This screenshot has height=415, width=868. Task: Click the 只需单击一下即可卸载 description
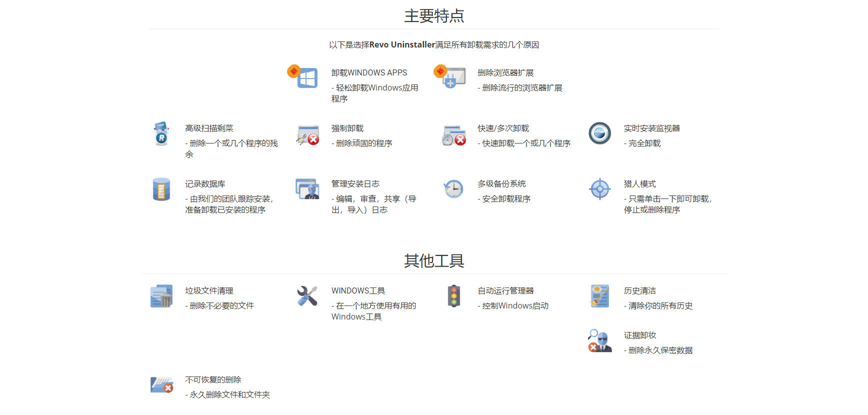pyautogui.click(x=667, y=204)
